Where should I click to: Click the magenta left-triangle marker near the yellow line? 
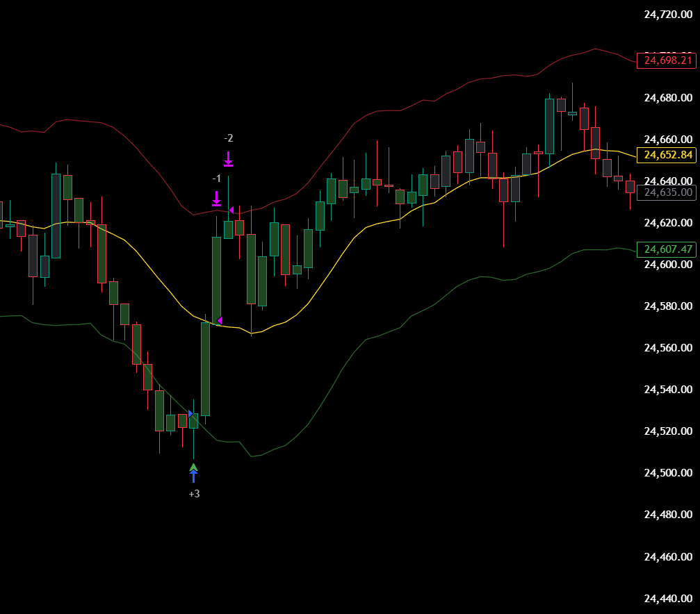pos(220,320)
